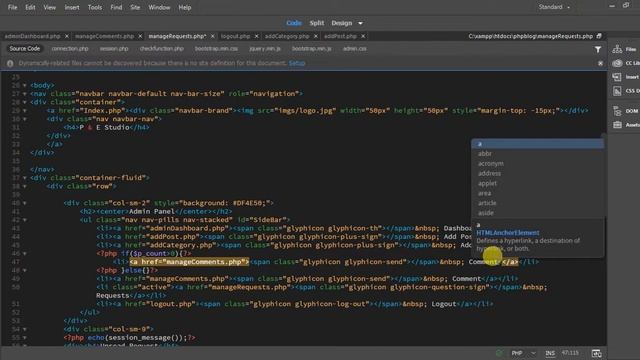Image resolution: width=640 pixels, height=360 pixels.
Task: Open bootstrap.min.css related file
Action: (x=216, y=49)
